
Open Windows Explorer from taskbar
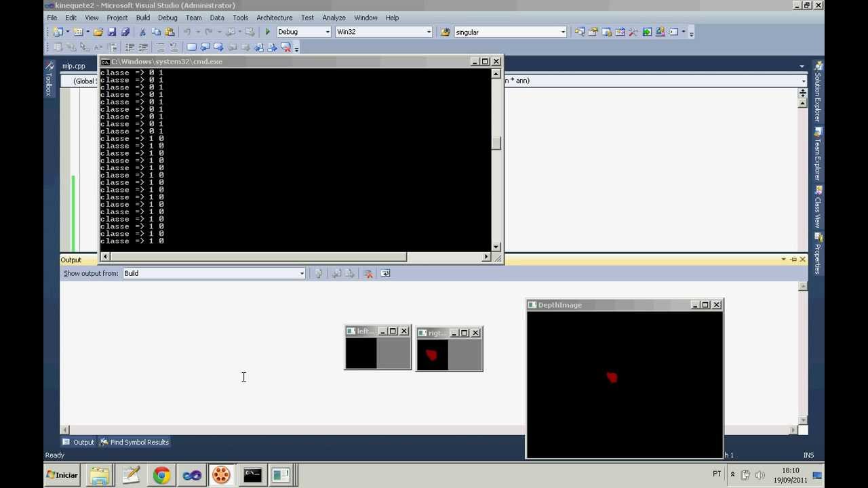pyautogui.click(x=99, y=475)
